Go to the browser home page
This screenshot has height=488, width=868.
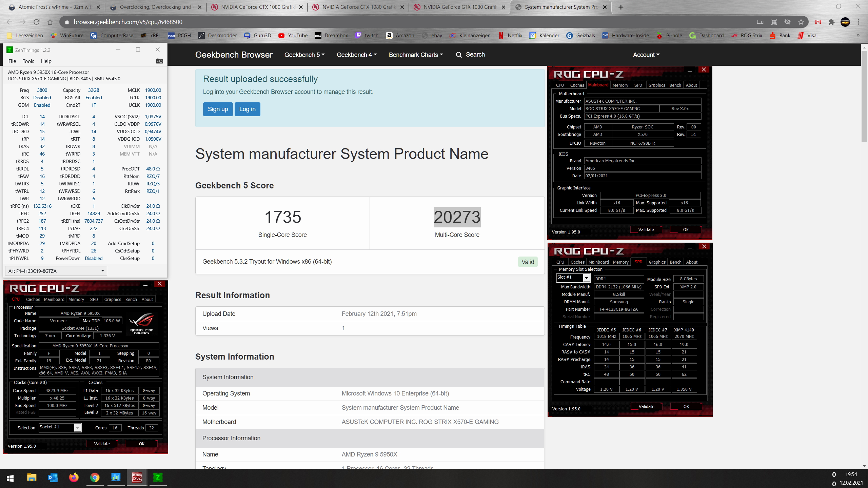tap(50, 22)
